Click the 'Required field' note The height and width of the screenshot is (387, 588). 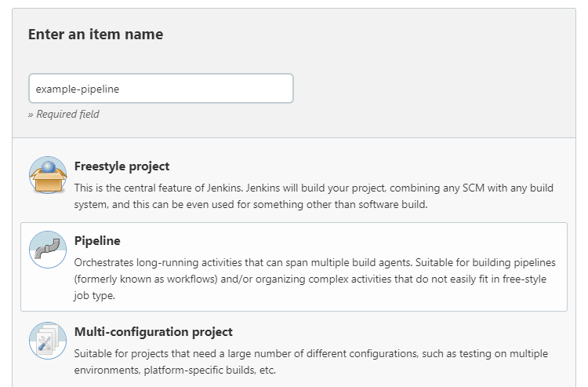(64, 114)
